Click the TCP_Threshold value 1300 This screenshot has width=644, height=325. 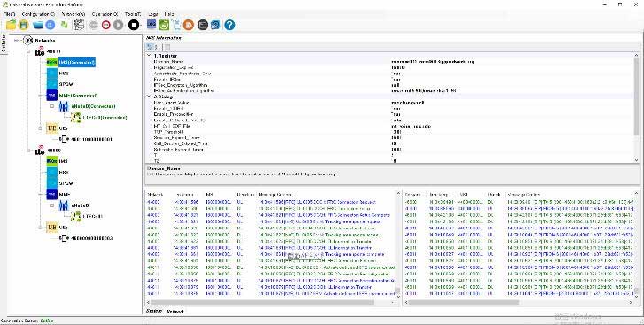tap(396, 132)
